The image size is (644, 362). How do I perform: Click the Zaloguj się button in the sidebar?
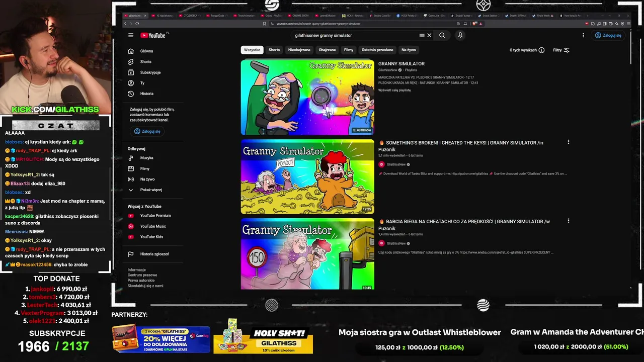pyautogui.click(x=147, y=131)
